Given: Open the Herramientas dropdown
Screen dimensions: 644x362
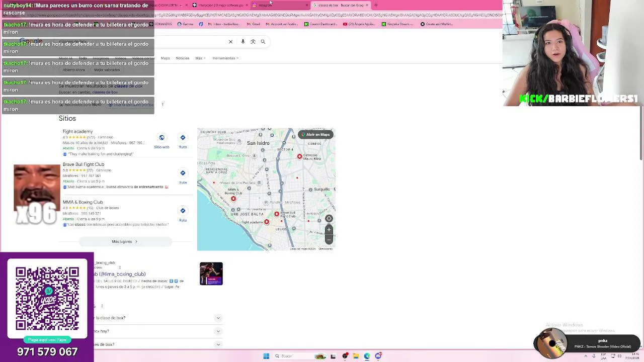Looking at the screenshot, I should [x=225, y=58].
